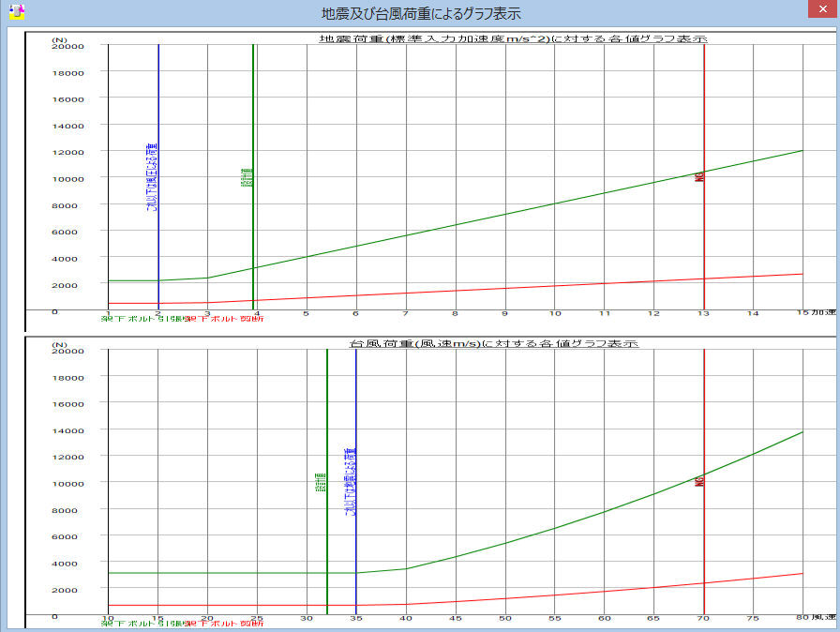840x632 pixels.
Task: Click the red NG marker in the typhoon graph
Action: click(x=699, y=481)
